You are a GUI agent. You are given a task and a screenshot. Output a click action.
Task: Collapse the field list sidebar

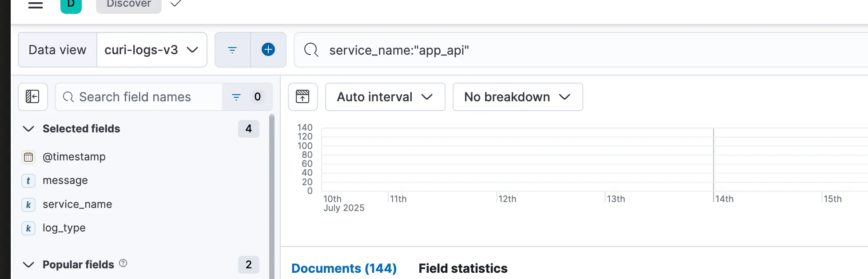coord(32,97)
